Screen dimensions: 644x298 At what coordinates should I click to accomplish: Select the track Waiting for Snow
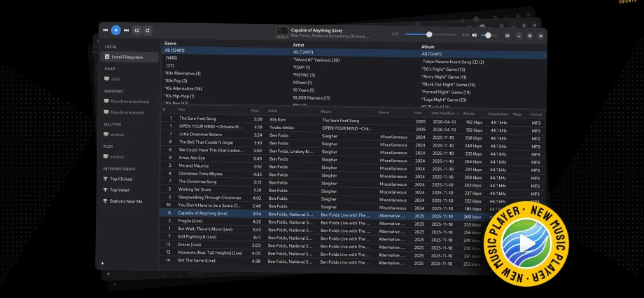(195, 189)
